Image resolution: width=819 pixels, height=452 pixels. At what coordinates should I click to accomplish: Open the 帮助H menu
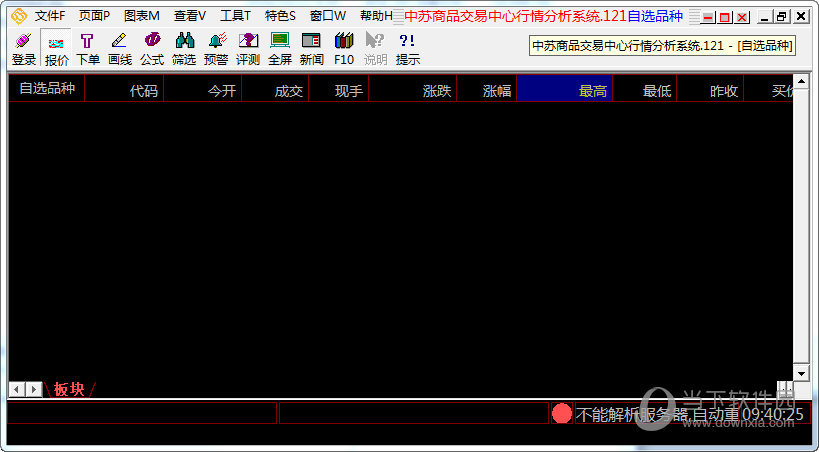(x=376, y=16)
